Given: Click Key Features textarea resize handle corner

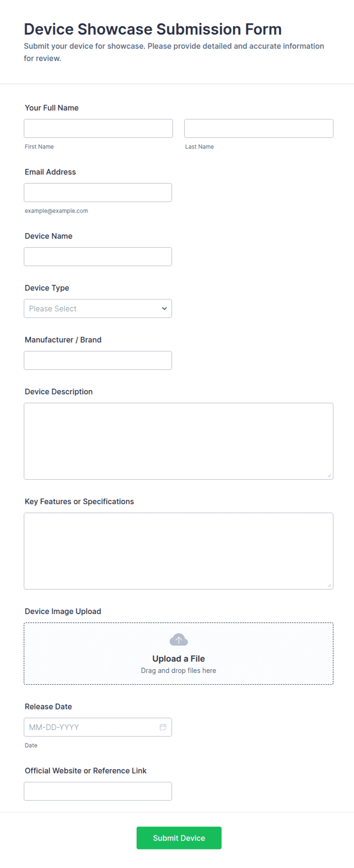Looking at the screenshot, I should click(329, 586).
